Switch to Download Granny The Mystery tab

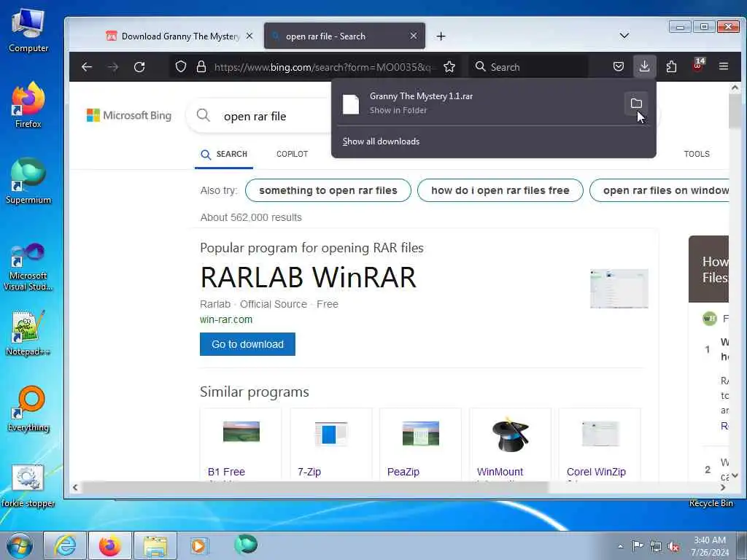179,36
